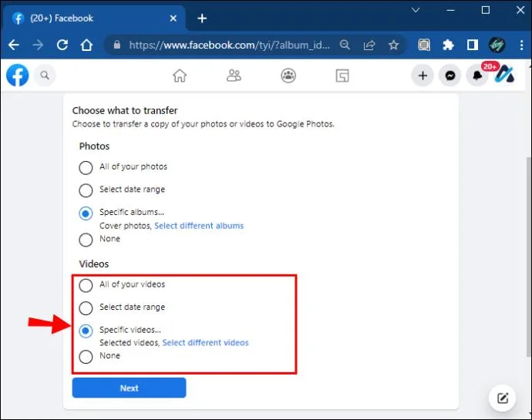Open Messenger chats
Viewport: 532px width, 420px height.
tap(450, 76)
